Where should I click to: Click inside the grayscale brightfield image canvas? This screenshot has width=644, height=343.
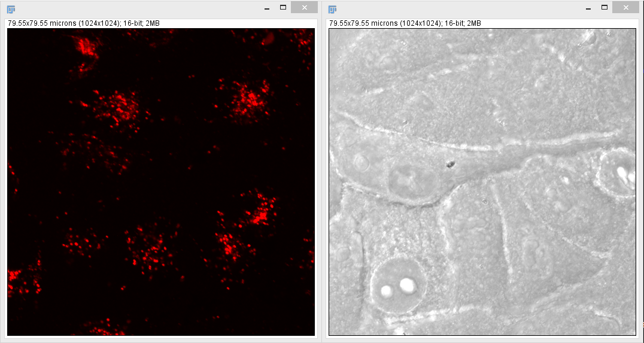pyautogui.click(x=482, y=182)
